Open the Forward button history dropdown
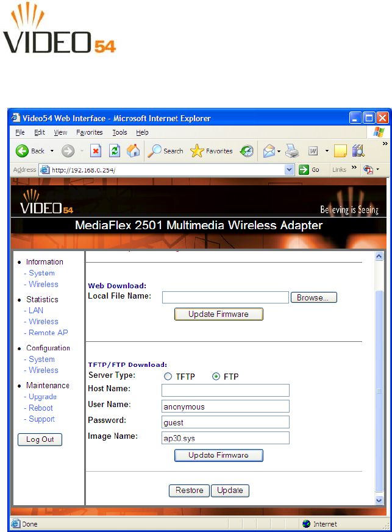 point(82,151)
